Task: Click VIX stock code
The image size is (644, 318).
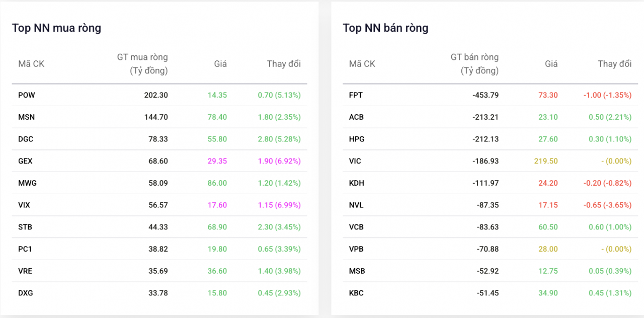Action: point(24,205)
